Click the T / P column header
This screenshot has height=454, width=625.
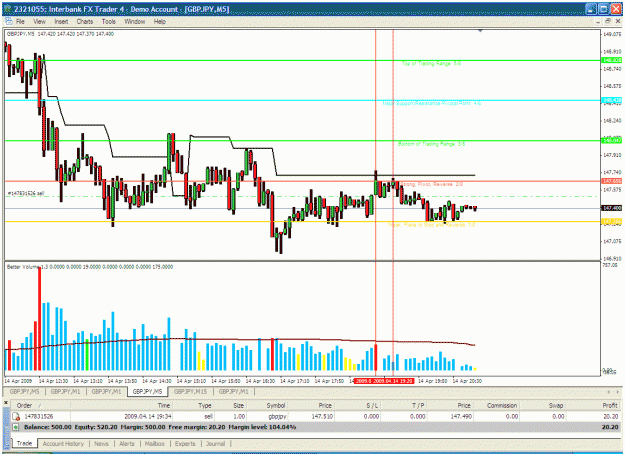tap(404, 405)
